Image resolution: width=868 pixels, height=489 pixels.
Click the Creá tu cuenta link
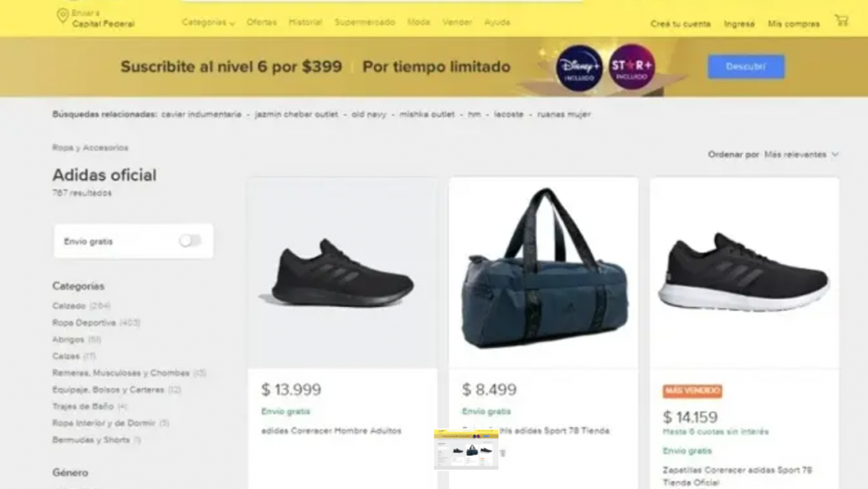tap(680, 24)
